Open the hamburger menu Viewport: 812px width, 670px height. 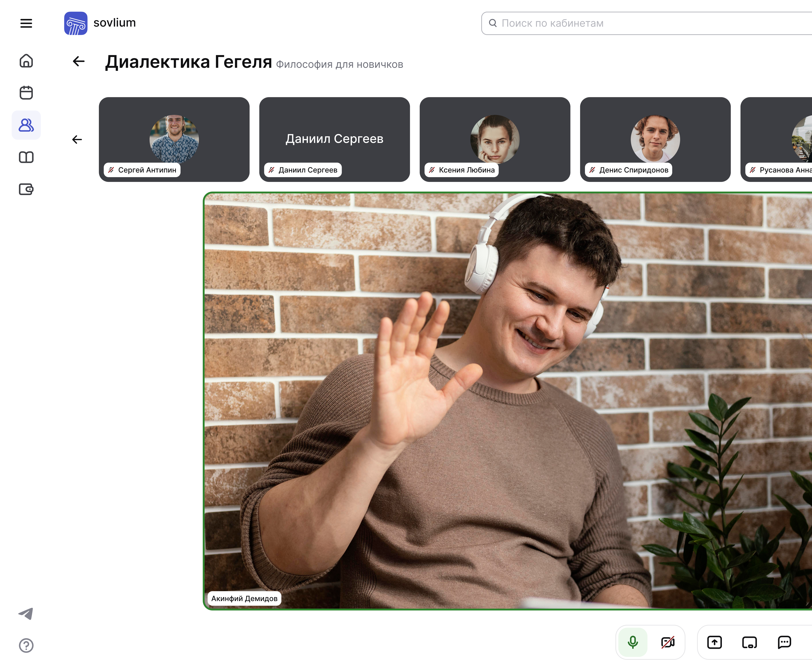point(26,23)
